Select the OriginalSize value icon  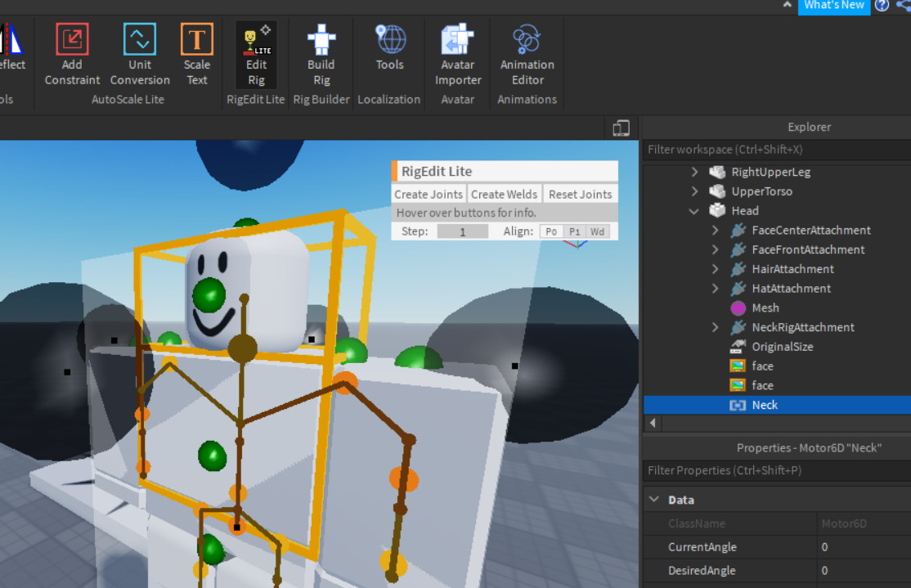tap(738, 347)
